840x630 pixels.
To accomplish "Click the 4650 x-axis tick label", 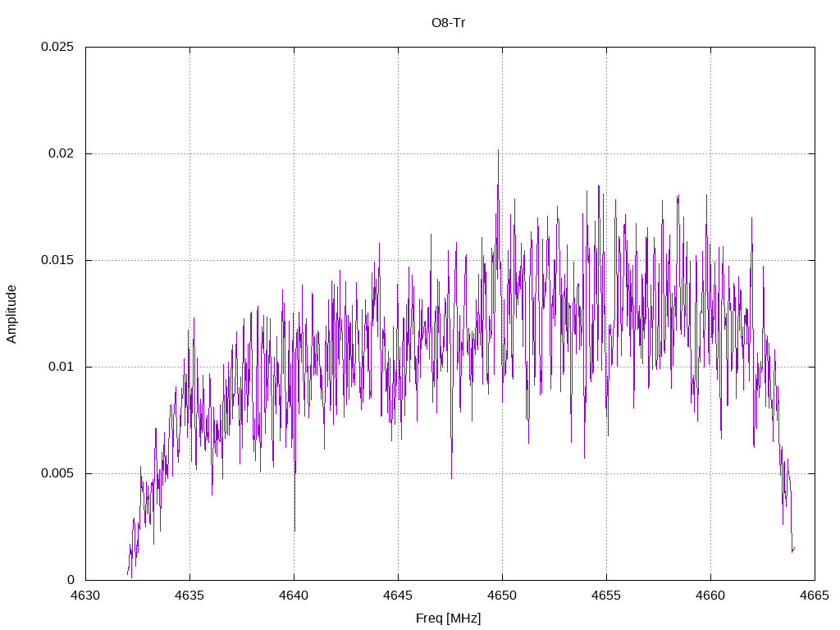I will (x=503, y=596).
